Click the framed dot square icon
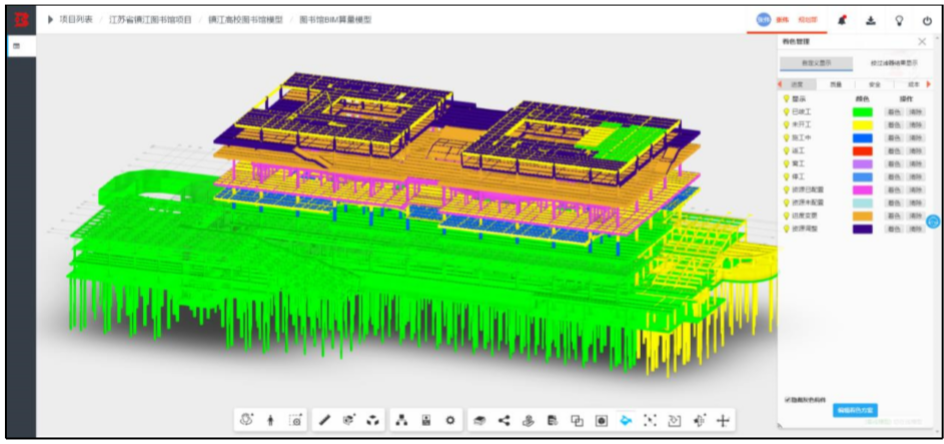Viewport: 944px width, 444px height. 601,421
